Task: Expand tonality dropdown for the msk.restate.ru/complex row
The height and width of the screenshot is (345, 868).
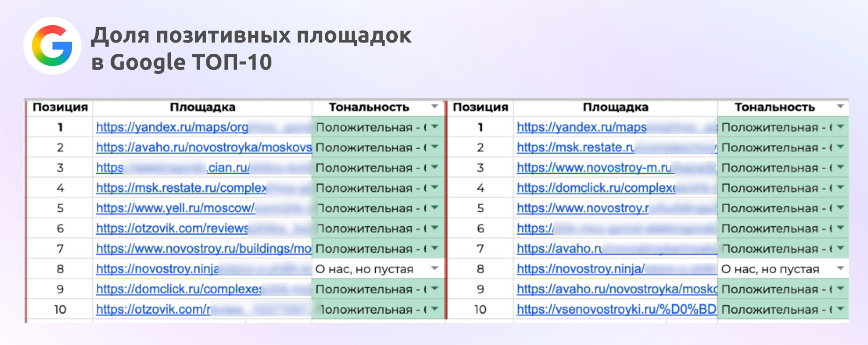Action: coord(435,187)
